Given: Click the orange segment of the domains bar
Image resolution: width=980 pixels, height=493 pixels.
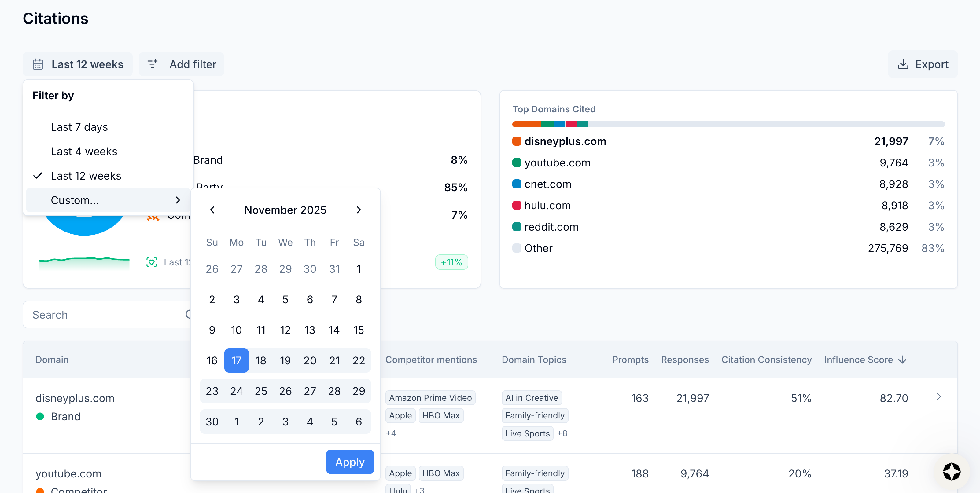Looking at the screenshot, I should 526,124.
